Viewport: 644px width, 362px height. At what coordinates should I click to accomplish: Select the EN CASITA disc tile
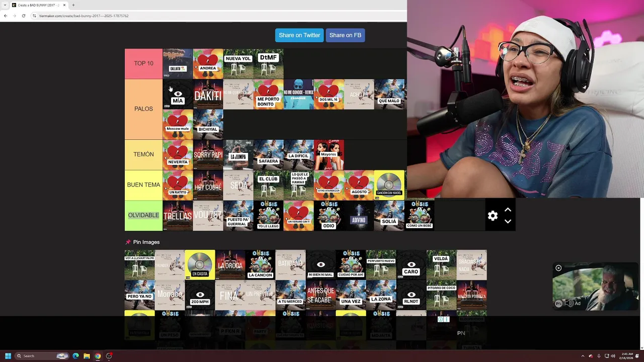tap(200, 264)
